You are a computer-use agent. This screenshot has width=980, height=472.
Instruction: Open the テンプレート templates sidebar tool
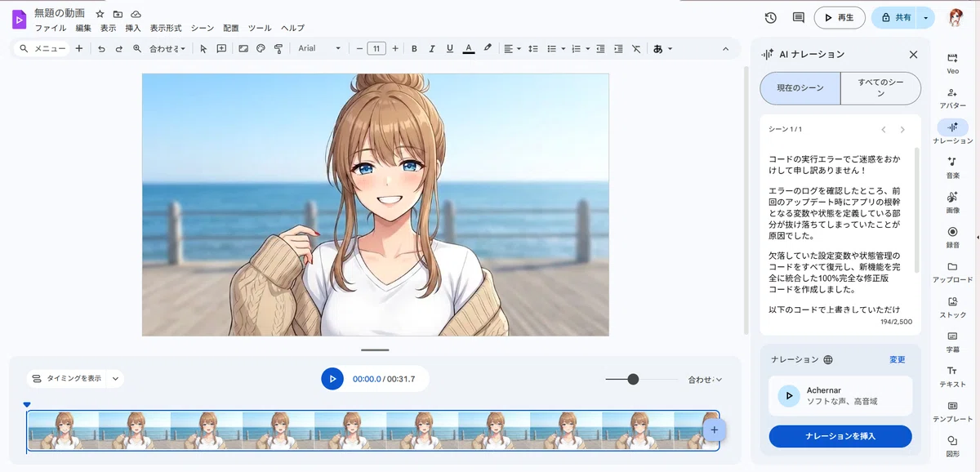(x=952, y=411)
